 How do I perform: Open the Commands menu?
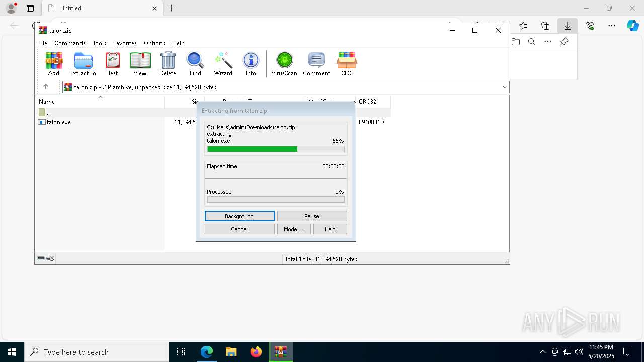[x=70, y=43]
